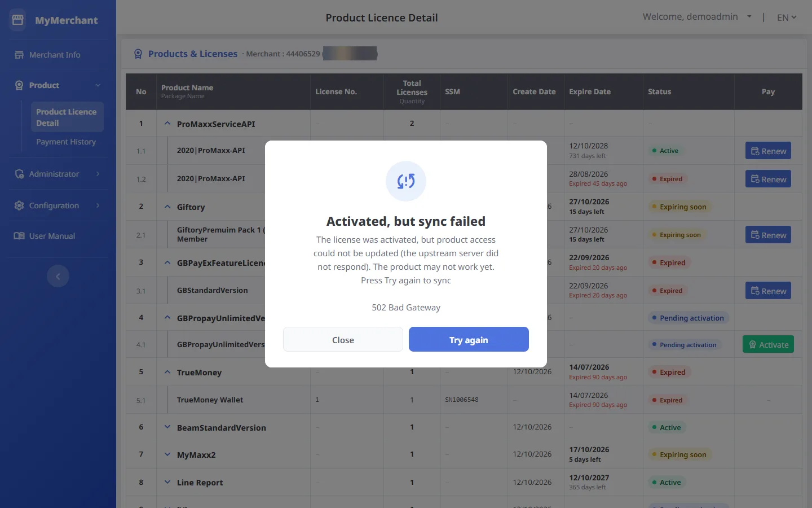This screenshot has width=812, height=508.
Task: Click the sync-failed icon in the dialog
Action: [406, 181]
